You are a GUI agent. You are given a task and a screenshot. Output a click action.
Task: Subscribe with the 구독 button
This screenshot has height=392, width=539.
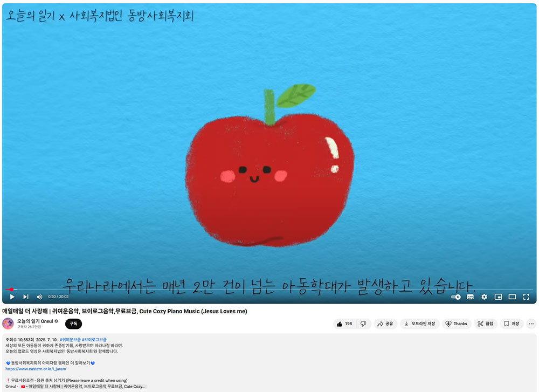pyautogui.click(x=73, y=324)
